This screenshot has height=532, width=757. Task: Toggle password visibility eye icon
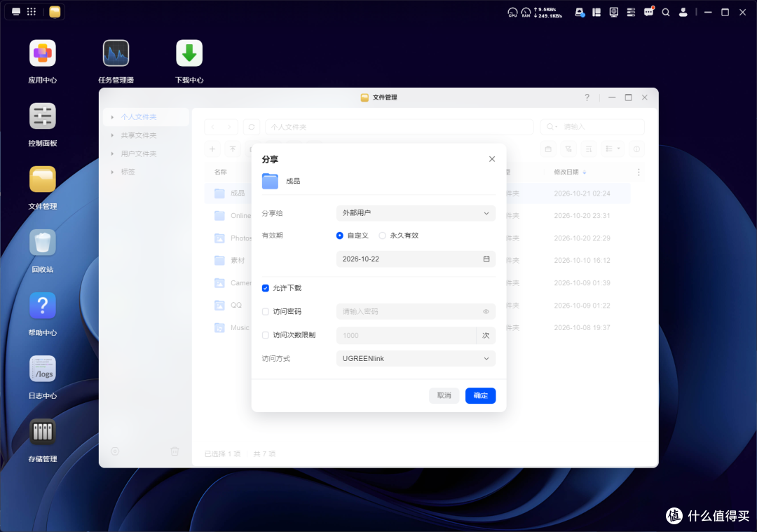tap(486, 312)
